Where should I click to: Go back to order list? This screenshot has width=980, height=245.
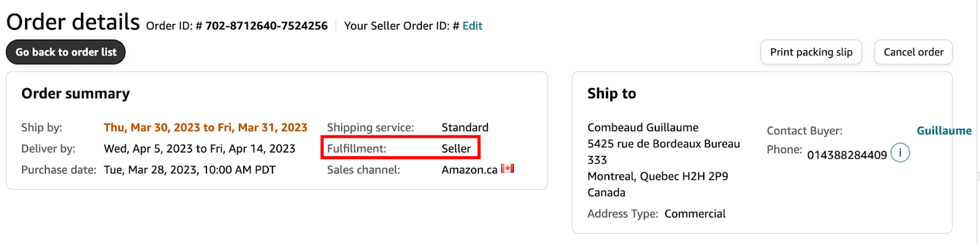[66, 52]
